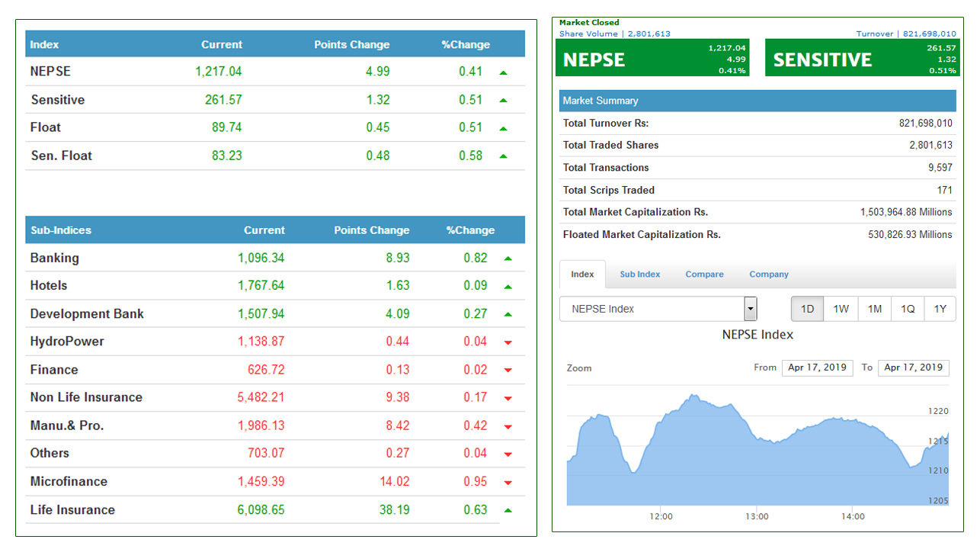Switch to the Index tab
The height and width of the screenshot is (549, 980).
[x=582, y=274]
